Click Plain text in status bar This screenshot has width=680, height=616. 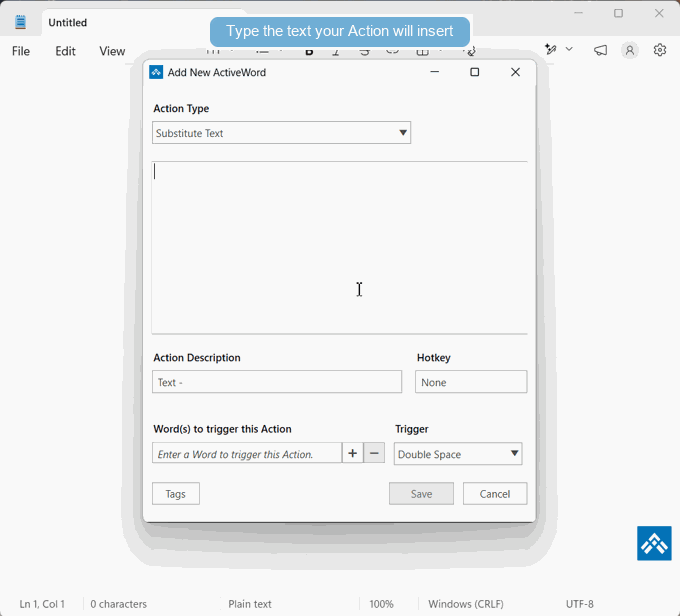point(250,604)
